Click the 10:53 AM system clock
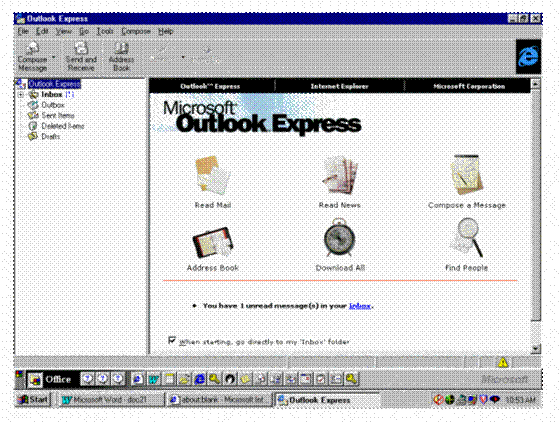 pos(521,400)
